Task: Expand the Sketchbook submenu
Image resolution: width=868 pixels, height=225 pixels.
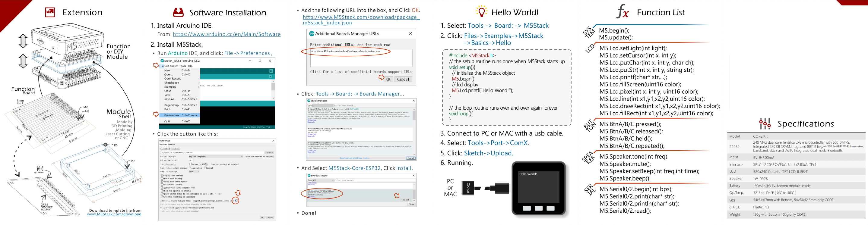Action: tap(179, 83)
